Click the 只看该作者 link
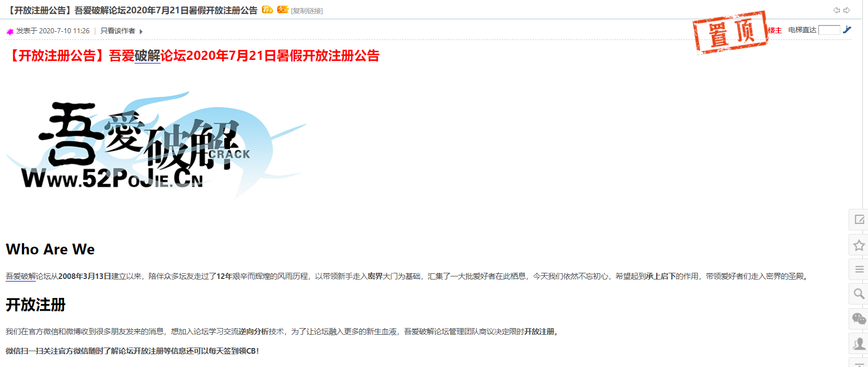 [x=118, y=31]
